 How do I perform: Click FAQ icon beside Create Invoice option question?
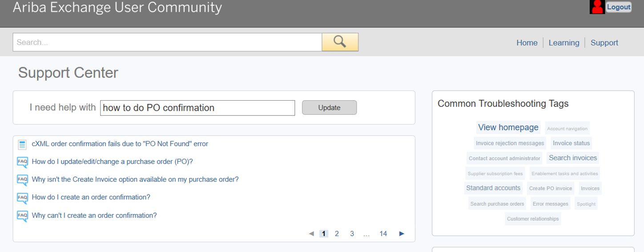point(22,180)
